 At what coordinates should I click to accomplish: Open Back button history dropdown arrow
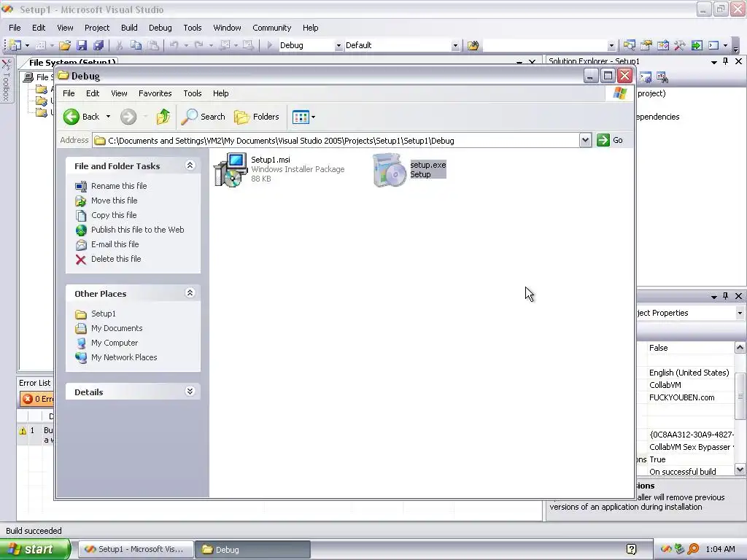[x=108, y=117]
